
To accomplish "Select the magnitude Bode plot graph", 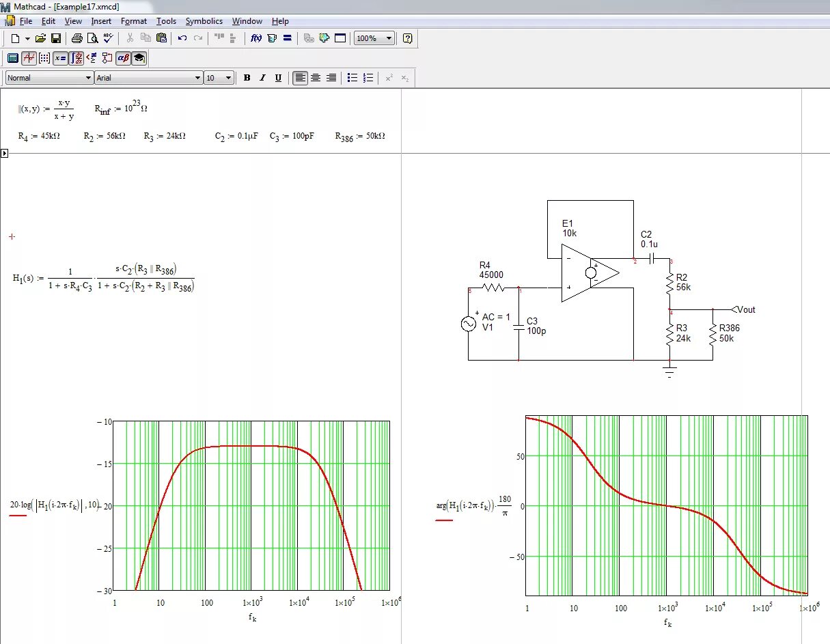I will 251,506.
